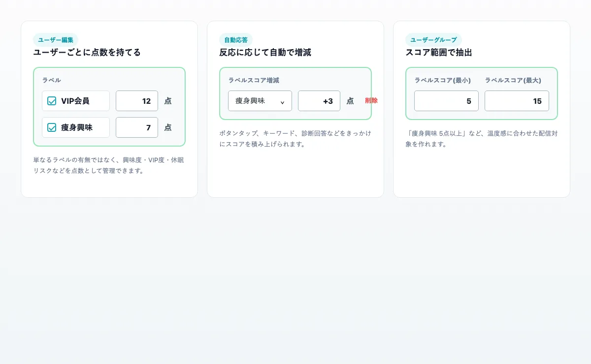591x364 pixels.
Task: Click the 自動応答 badge
Action: [236, 40]
